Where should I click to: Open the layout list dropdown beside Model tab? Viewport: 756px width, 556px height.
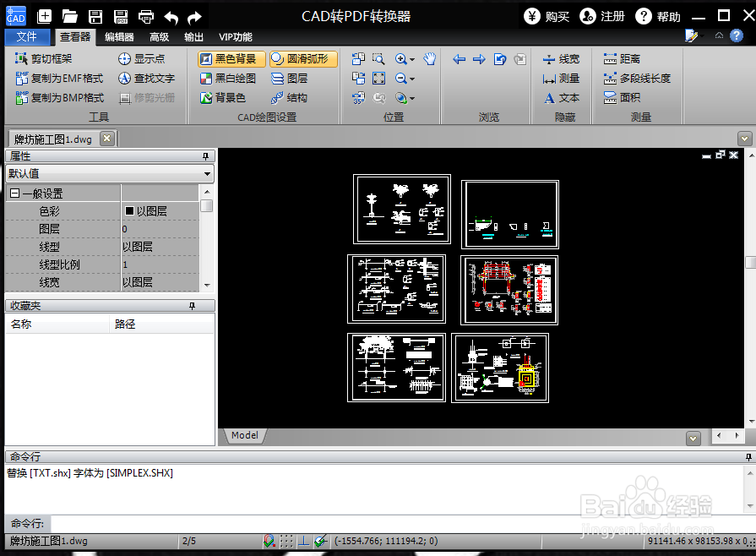pos(693,439)
